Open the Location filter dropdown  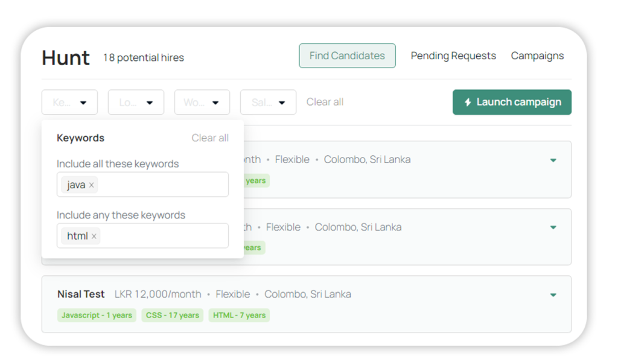click(136, 102)
